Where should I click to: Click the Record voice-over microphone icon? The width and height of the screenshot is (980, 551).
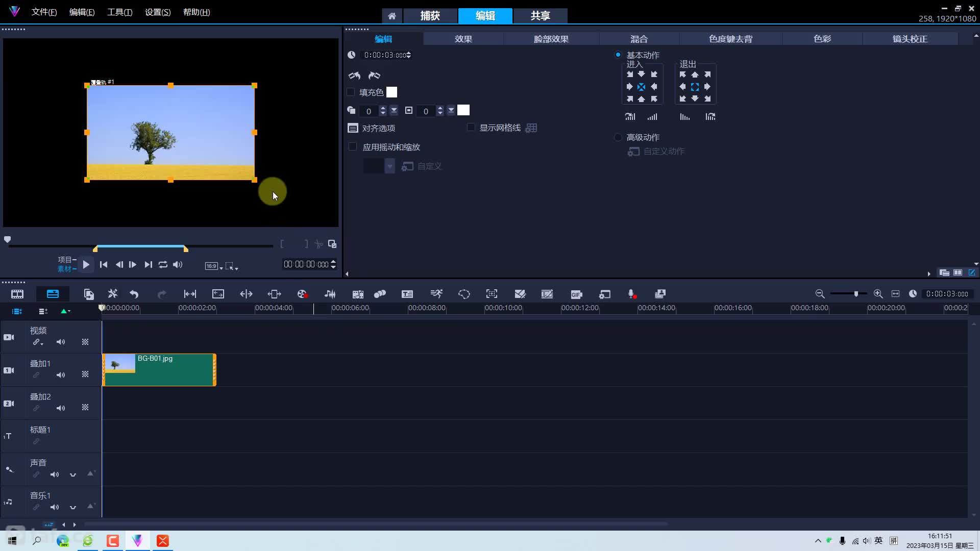632,294
